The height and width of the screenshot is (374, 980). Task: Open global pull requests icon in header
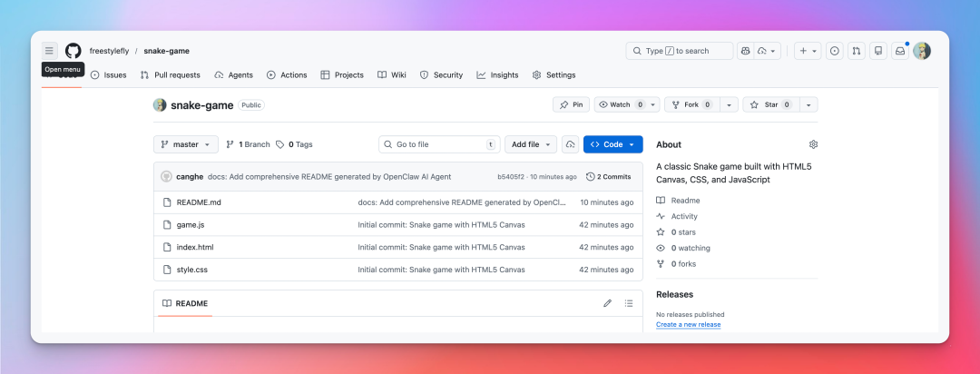(x=856, y=51)
